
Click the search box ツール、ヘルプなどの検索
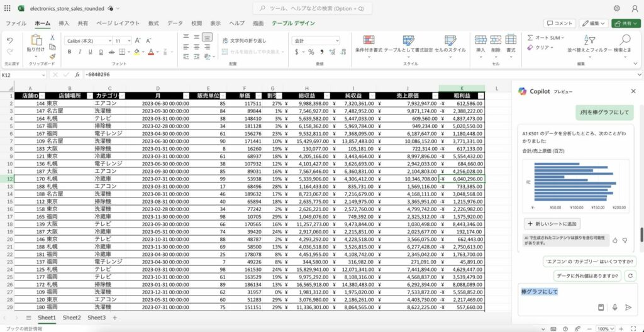(313, 8)
